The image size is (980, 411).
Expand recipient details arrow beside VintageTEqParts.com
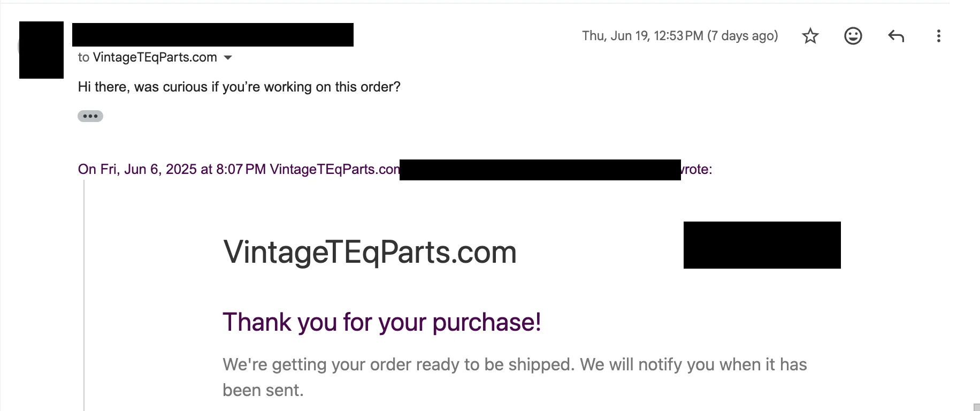tap(228, 58)
